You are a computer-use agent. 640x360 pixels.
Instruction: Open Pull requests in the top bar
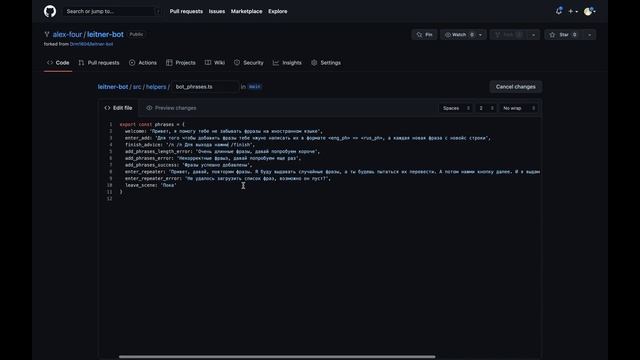pos(186,11)
